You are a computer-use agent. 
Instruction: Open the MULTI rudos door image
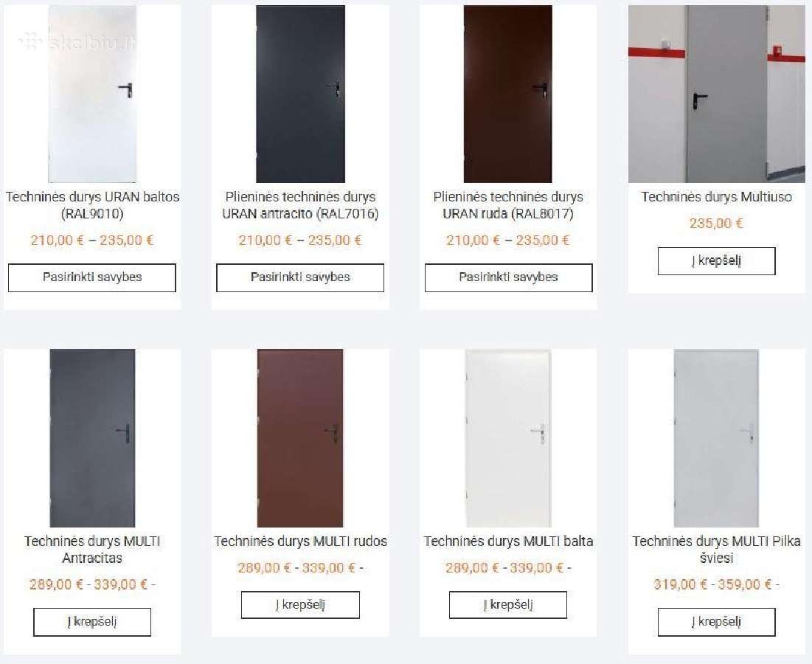point(300,438)
